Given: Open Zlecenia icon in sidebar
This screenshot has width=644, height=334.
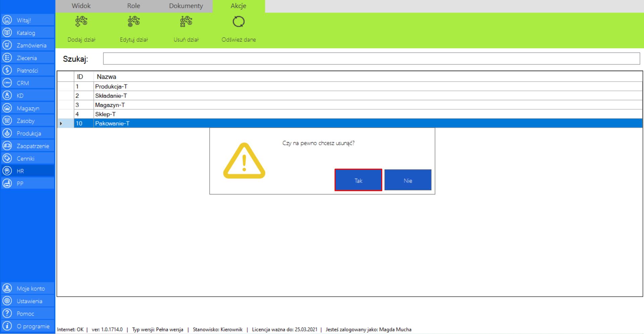Looking at the screenshot, I should pos(7,58).
